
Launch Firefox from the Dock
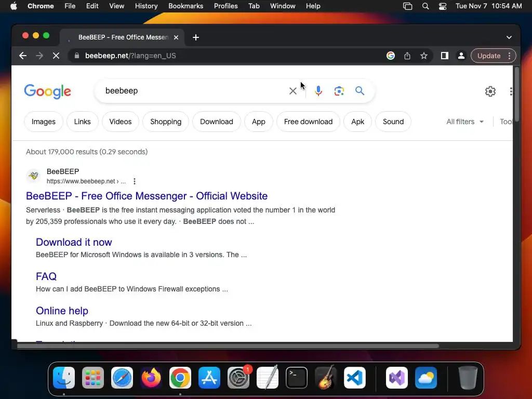pos(151,378)
